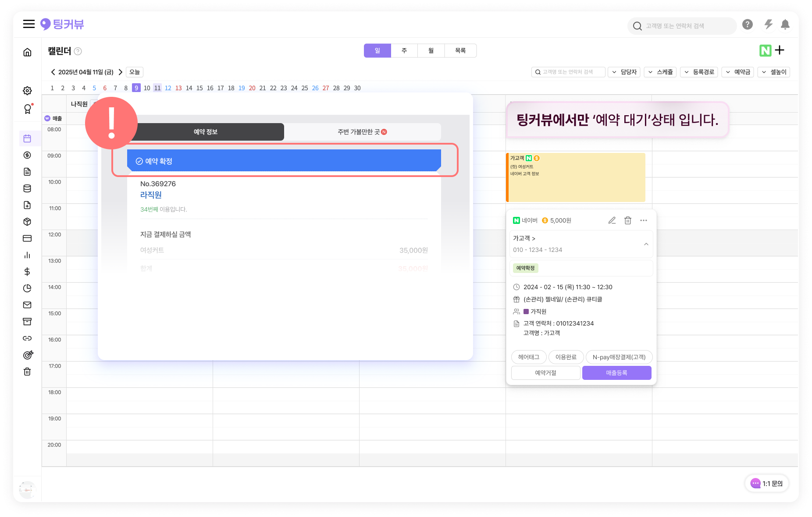Open the coin sales sidebar icon

(x=27, y=155)
